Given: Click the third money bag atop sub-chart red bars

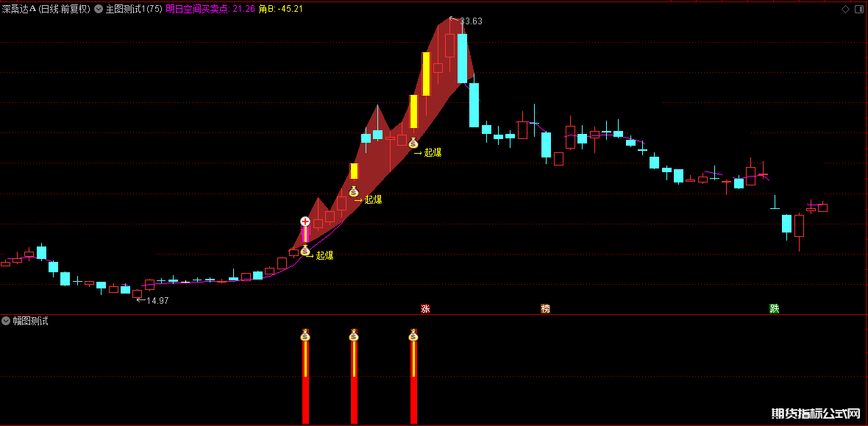Looking at the screenshot, I should [x=413, y=336].
